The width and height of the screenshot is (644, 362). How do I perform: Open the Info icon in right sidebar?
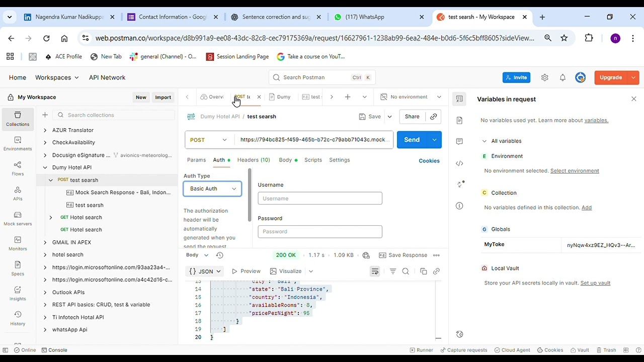coord(459,206)
